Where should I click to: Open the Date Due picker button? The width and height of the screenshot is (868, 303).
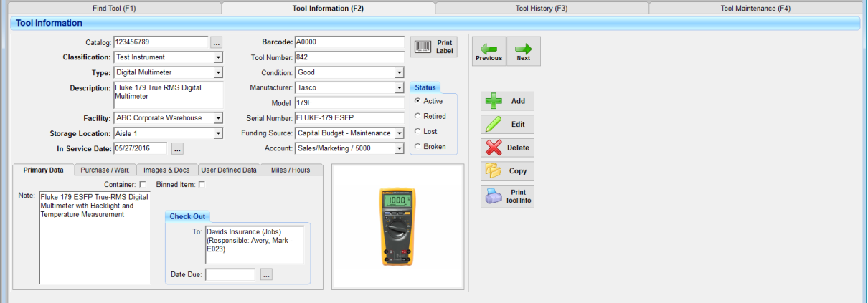click(x=266, y=274)
